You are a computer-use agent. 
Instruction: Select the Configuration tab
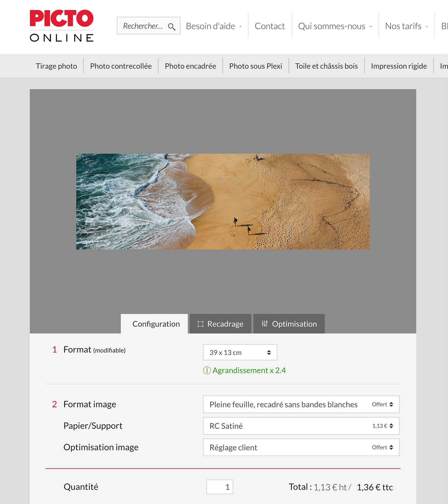point(156,324)
